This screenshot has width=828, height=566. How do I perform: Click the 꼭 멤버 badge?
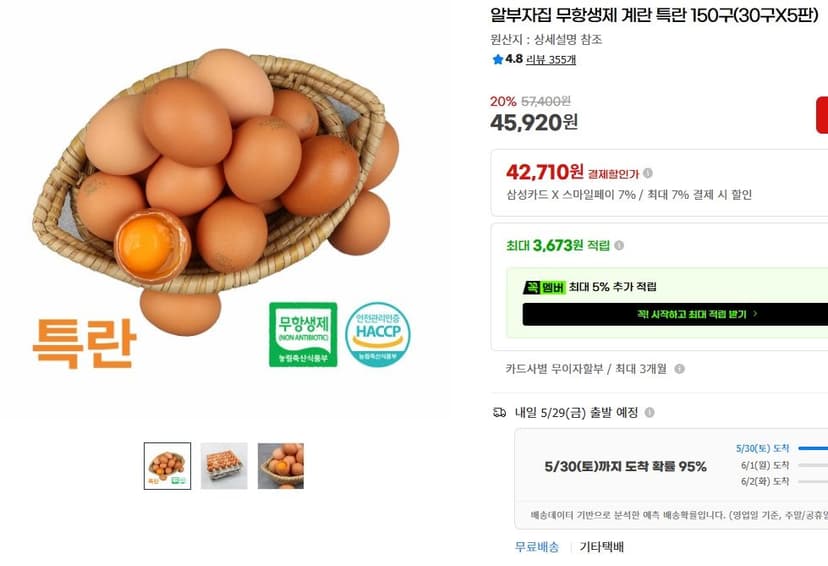(544, 287)
